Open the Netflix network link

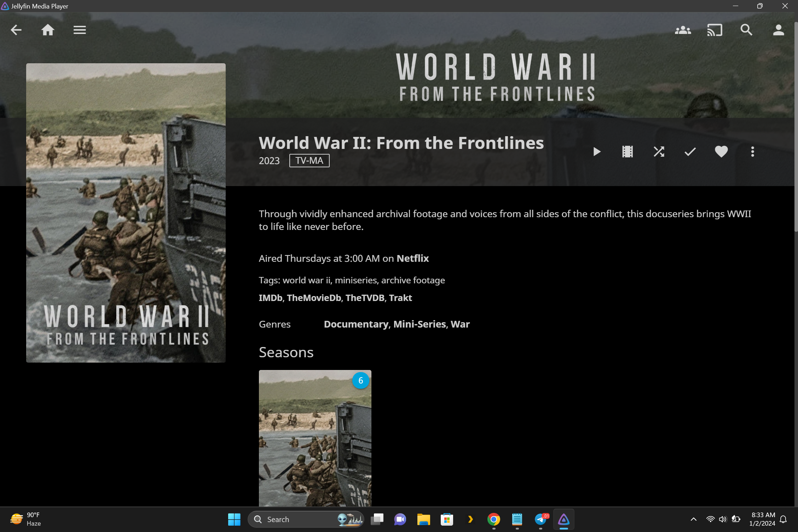tap(412, 259)
